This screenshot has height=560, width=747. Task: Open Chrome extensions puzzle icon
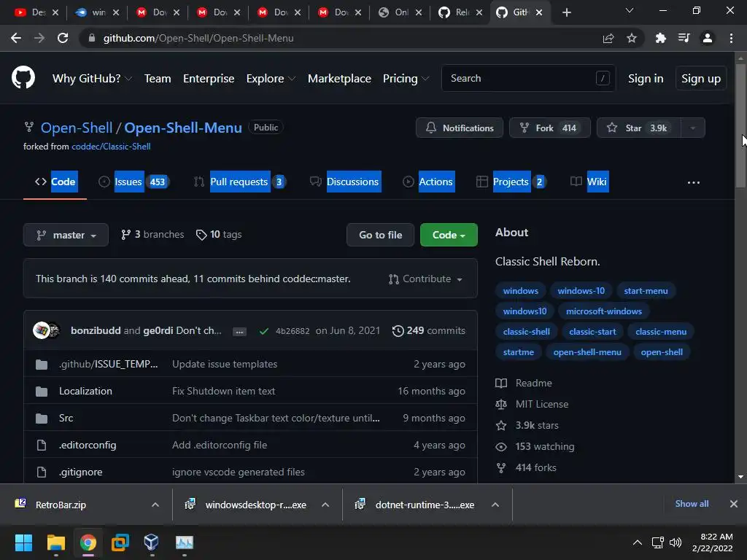point(661,38)
